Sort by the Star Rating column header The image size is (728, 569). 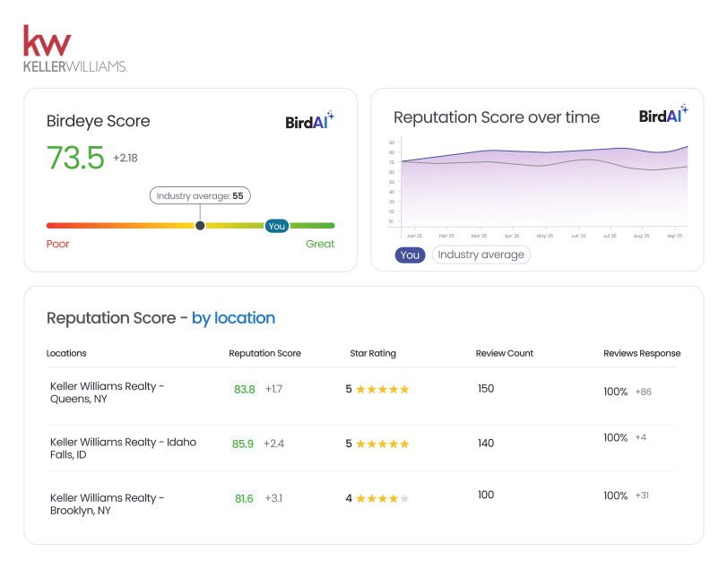coord(372,353)
